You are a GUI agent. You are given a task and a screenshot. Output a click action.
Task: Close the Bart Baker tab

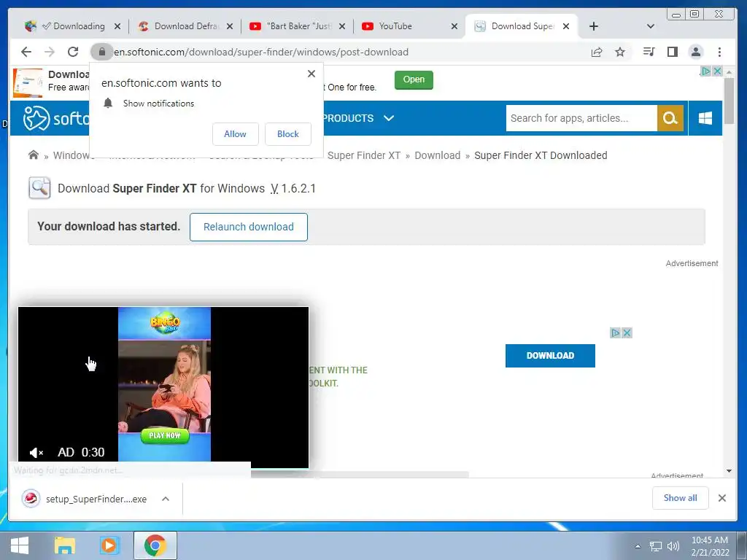tap(342, 26)
